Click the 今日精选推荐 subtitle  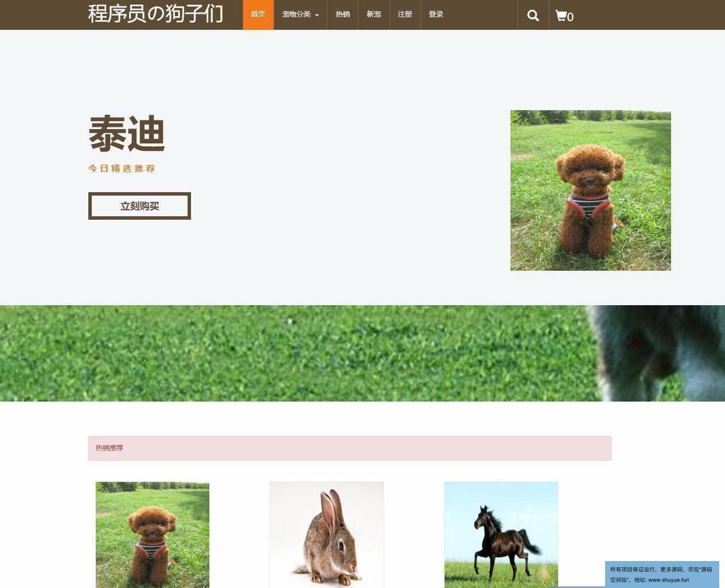(x=122, y=168)
